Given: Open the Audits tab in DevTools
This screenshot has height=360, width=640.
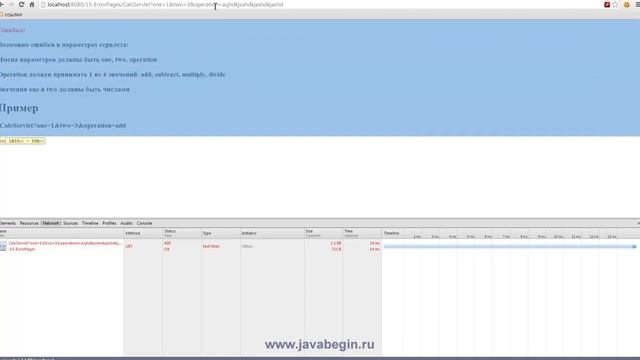Looking at the screenshot, I should (127, 223).
